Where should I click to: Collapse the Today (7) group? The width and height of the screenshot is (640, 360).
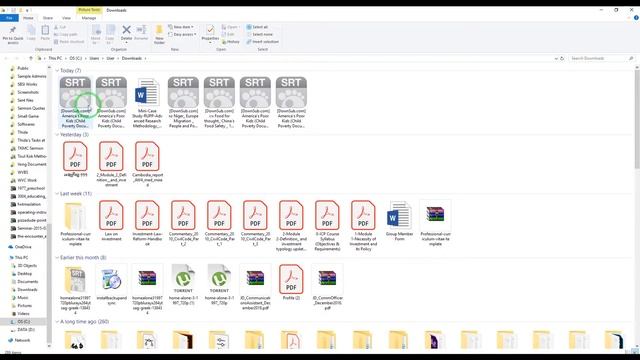57,71
